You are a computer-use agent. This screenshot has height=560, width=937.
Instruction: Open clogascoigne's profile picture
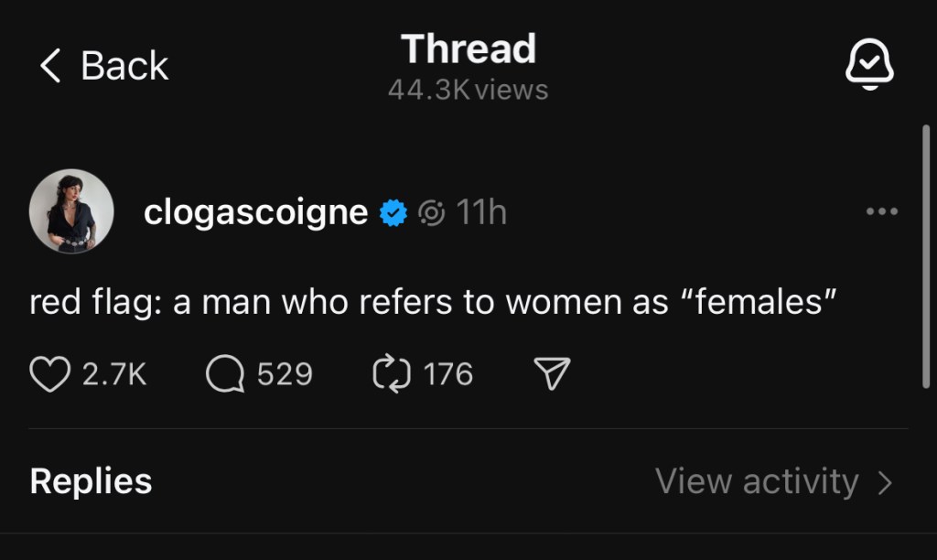point(71,211)
